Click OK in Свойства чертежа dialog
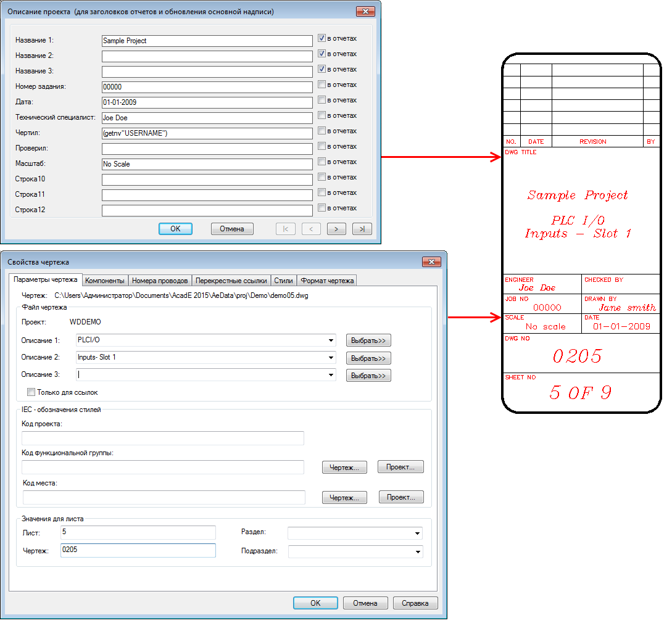Image resolution: width=672 pixels, height=631 pixels. click(x=315, y=603)
